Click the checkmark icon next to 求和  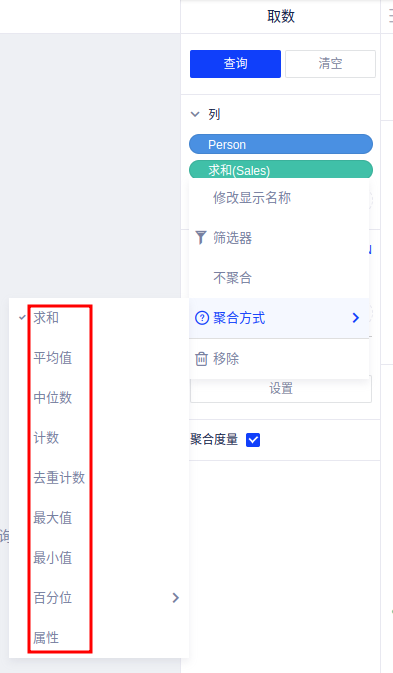click(x=22, y=318)
